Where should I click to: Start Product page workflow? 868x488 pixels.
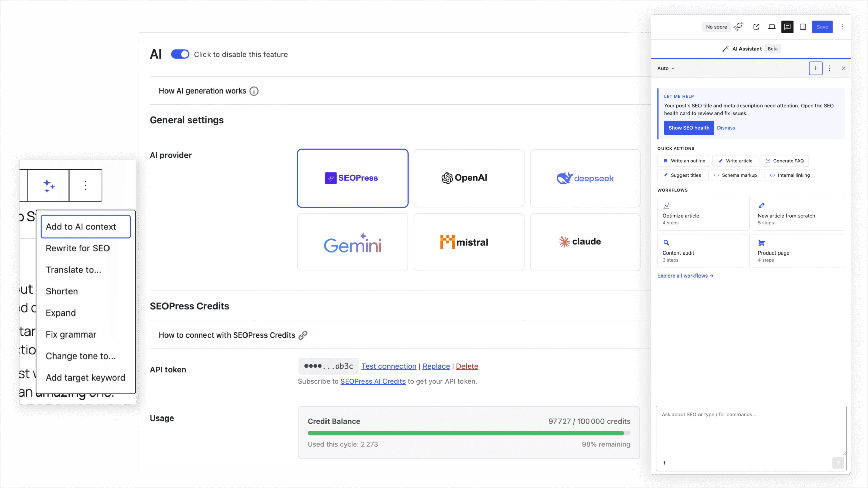point(799,251)
